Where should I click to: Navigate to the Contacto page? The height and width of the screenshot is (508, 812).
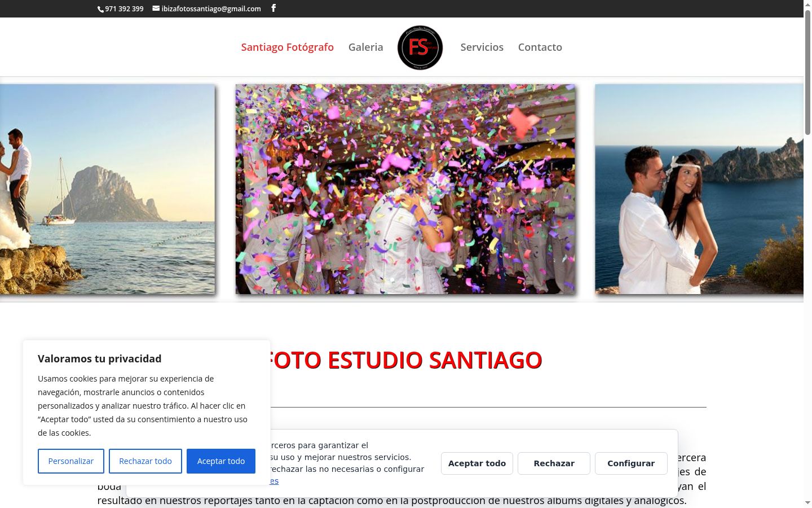pyautogui.click(x=540, y=47)
